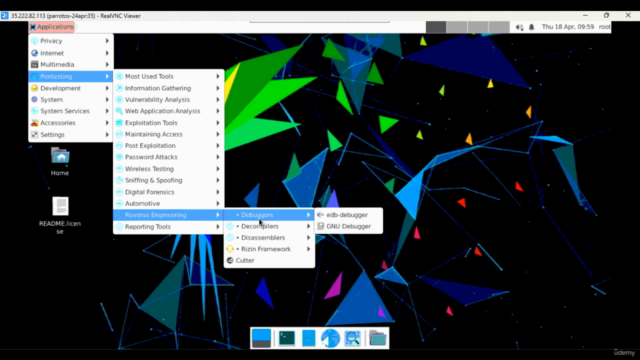Expand the Decompilers arrow
640x360 pixels.
309,227
